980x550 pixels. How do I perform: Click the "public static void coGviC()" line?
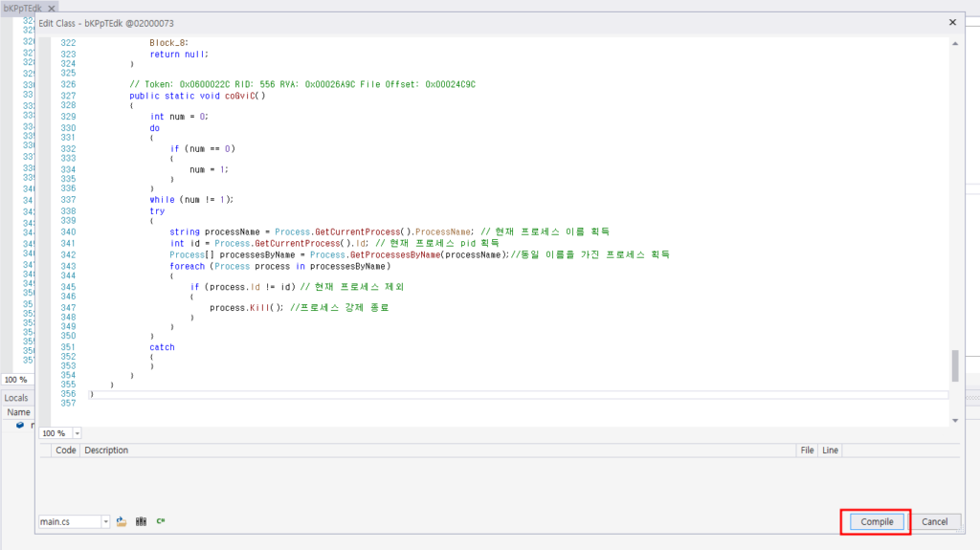[197, 96]
